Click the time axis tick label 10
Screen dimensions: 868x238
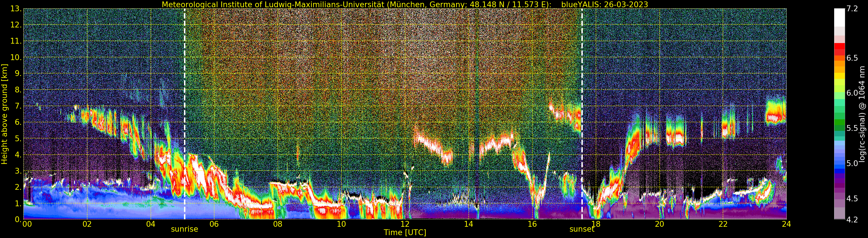[341, 224]
